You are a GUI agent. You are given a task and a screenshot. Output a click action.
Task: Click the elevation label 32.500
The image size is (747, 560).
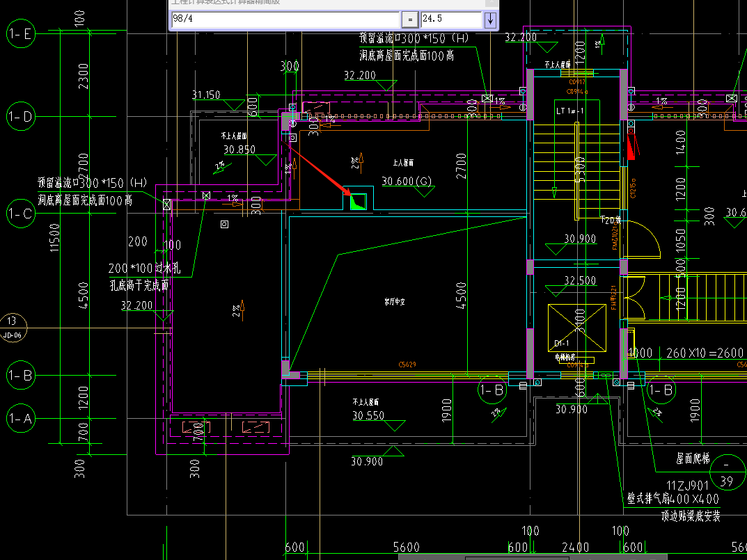[580, 280]
